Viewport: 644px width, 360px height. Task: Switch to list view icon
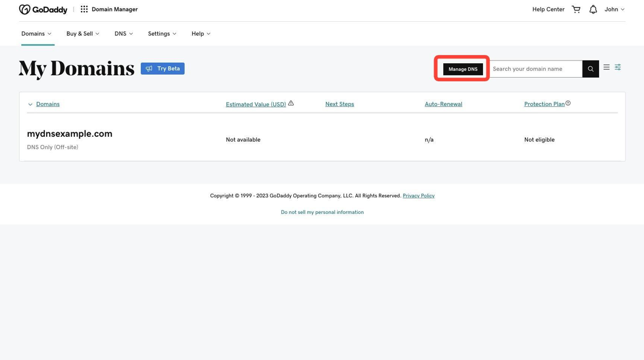tap(606, 67)
